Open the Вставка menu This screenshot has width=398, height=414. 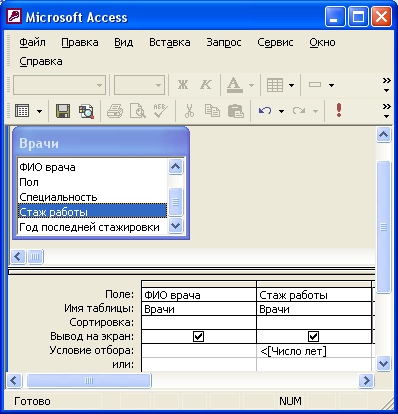coord(170,42)
